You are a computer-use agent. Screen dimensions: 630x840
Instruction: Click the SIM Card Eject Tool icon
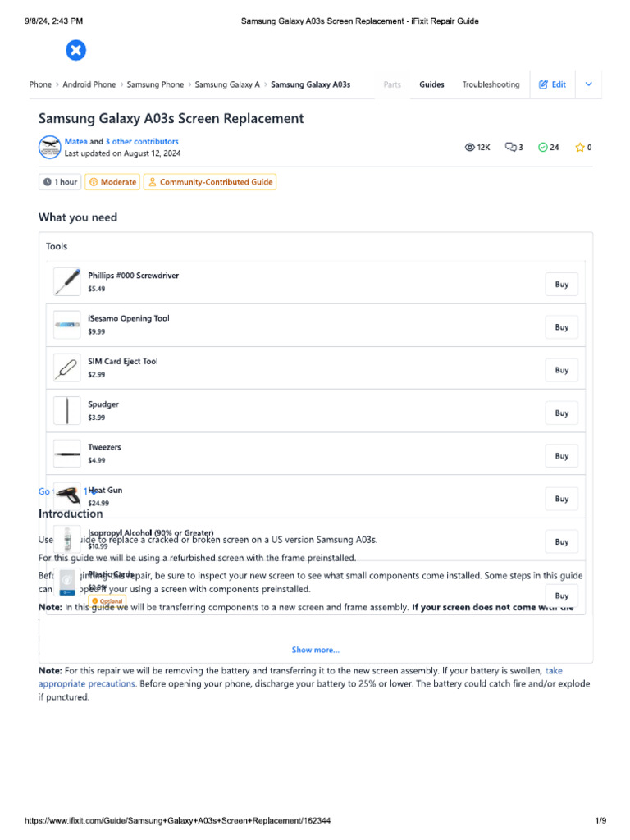pyautogui.click(x=67, y=367)
